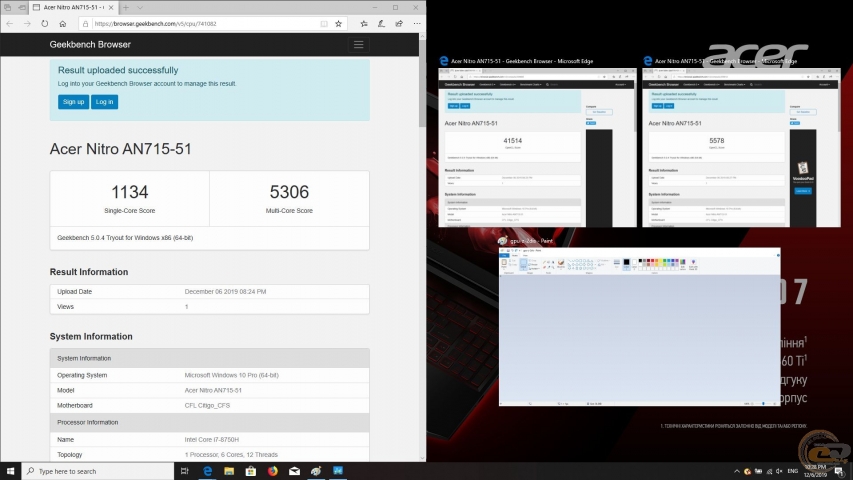Close the Acer Nitro AN715-51 tab

(x=111, y=8)
